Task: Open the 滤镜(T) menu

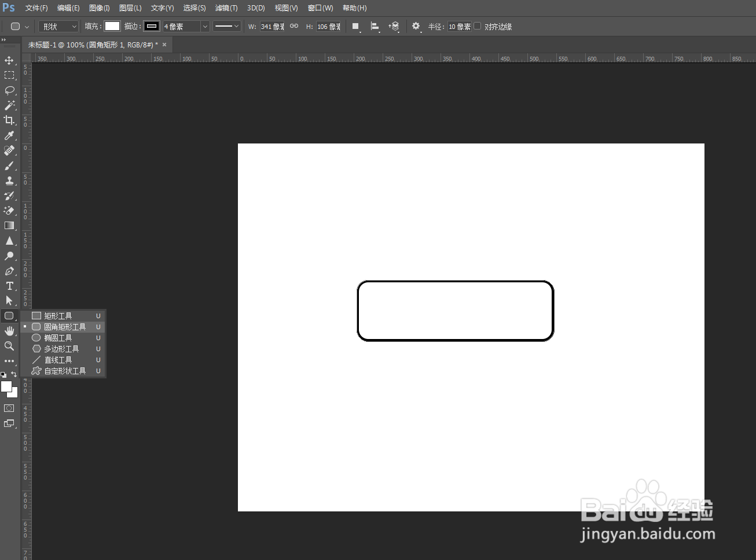Action: [226, 8]
